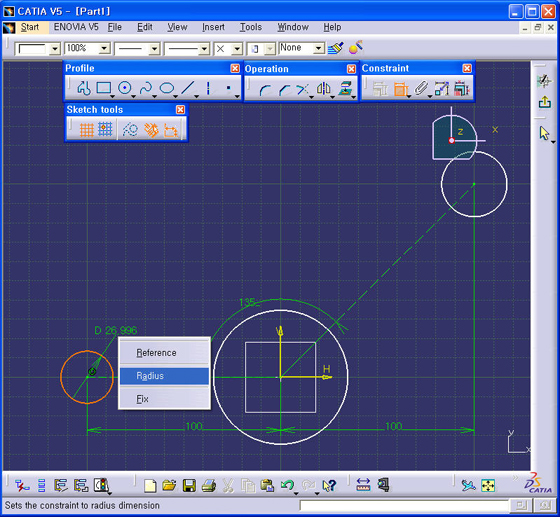Click the Sketcher workbench icon at top right
The image size is (560, 517).
tap(544, 81)
